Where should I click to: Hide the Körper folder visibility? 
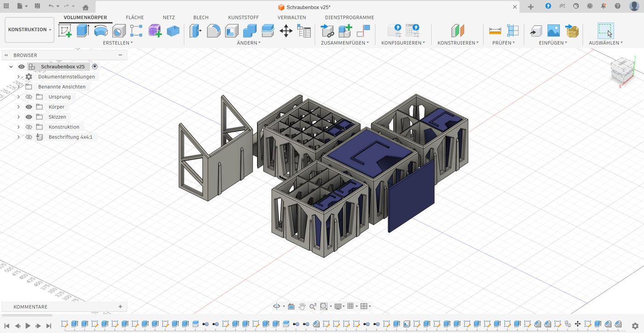click(x=29, y=106)
